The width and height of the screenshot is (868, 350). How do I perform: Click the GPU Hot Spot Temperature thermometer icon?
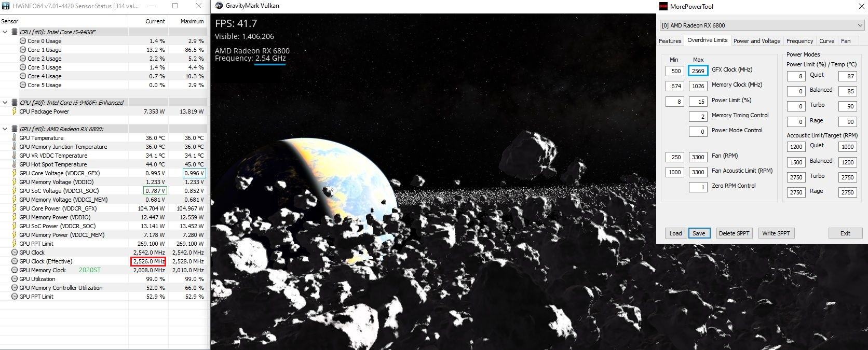click(x=14, y=164)
